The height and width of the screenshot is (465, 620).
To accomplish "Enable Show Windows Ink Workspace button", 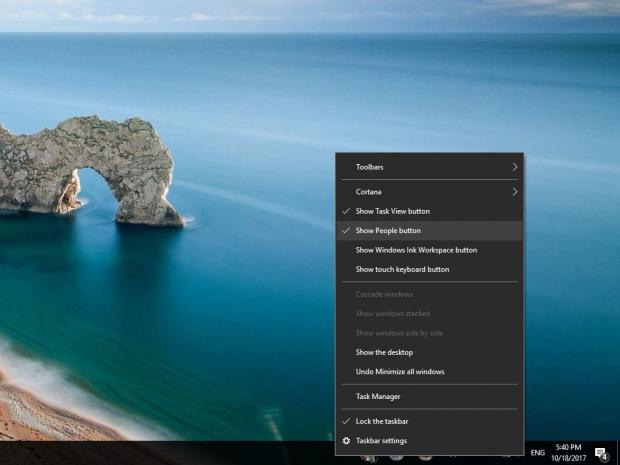I will tap(416, 250).
